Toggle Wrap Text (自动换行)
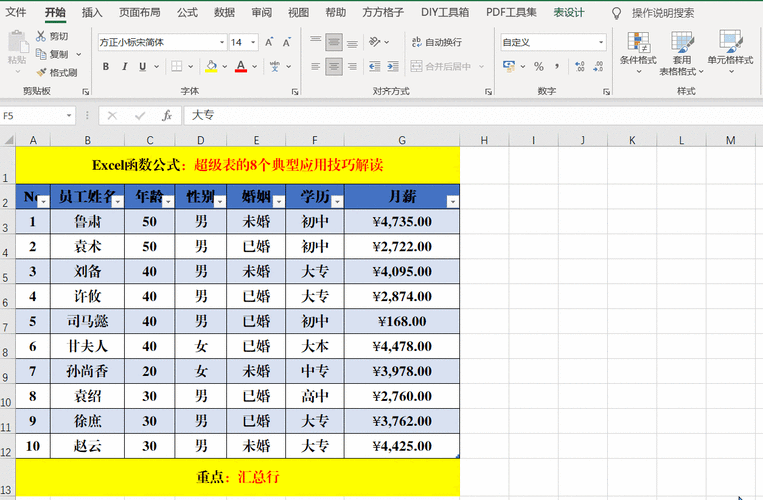 436,42
